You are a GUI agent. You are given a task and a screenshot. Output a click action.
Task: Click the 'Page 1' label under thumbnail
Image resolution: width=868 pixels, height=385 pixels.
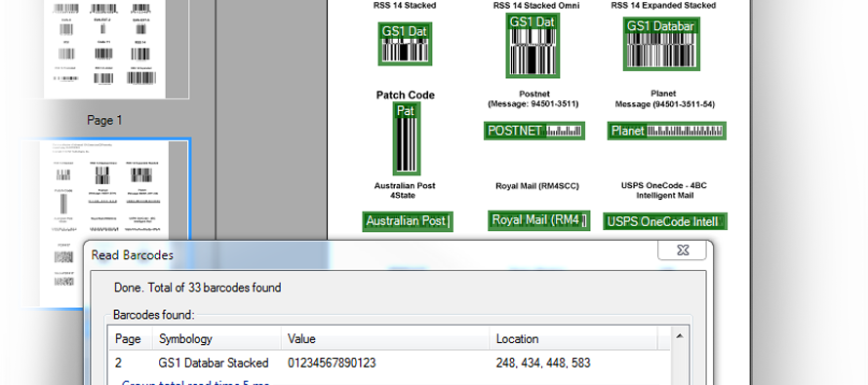[x=104, y=120]
